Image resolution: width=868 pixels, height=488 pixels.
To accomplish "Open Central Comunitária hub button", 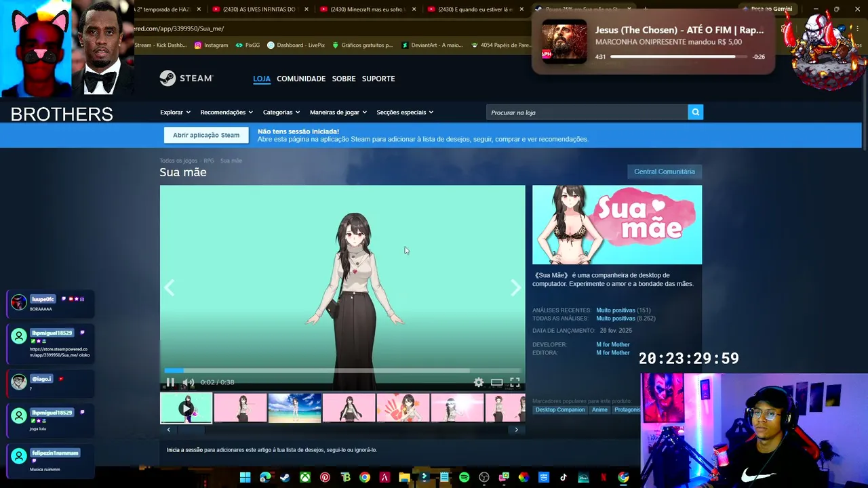I will (x=665, y=171).
